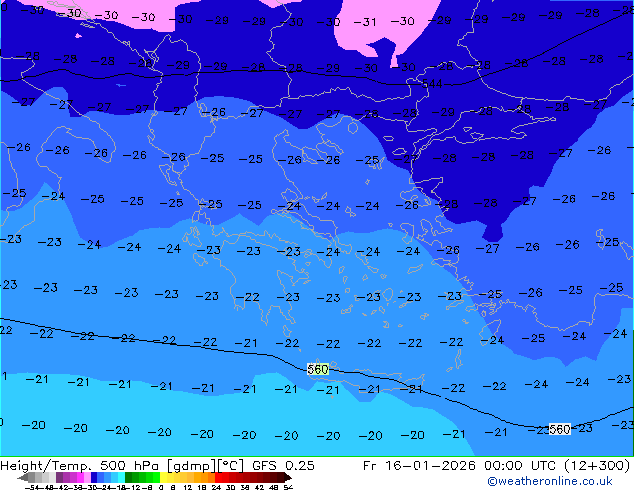Click the light pink legend swatch
This screenshot has height=490, width=634.
pos(87,478)
